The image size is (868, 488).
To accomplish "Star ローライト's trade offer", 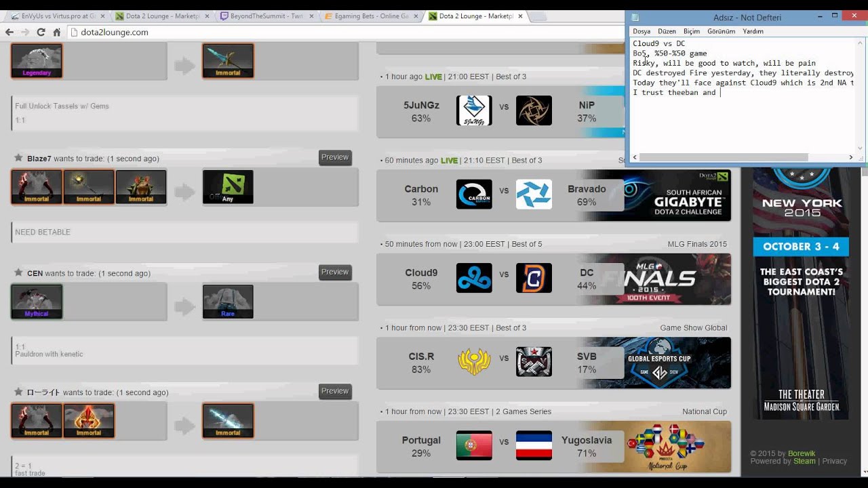I will pyautogui.click(x=18, y=392).
